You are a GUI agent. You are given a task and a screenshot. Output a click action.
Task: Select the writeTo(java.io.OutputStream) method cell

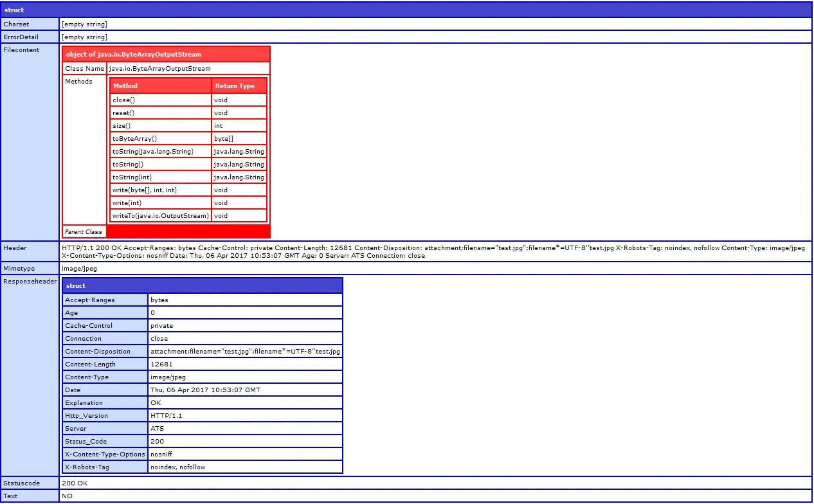[x=161, y=216]
